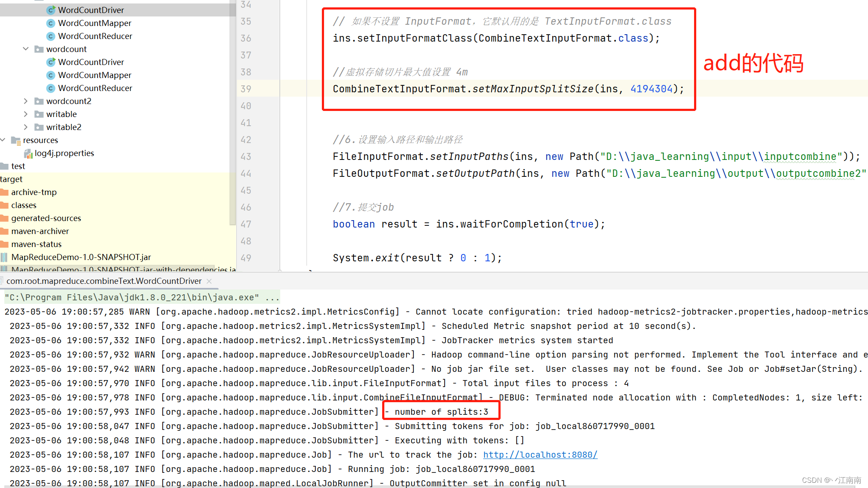Image resolution: width=868 pixels, height=488 pixels.
Task: Click the wordcount package folder icon
Action: [x=39, y=49]
